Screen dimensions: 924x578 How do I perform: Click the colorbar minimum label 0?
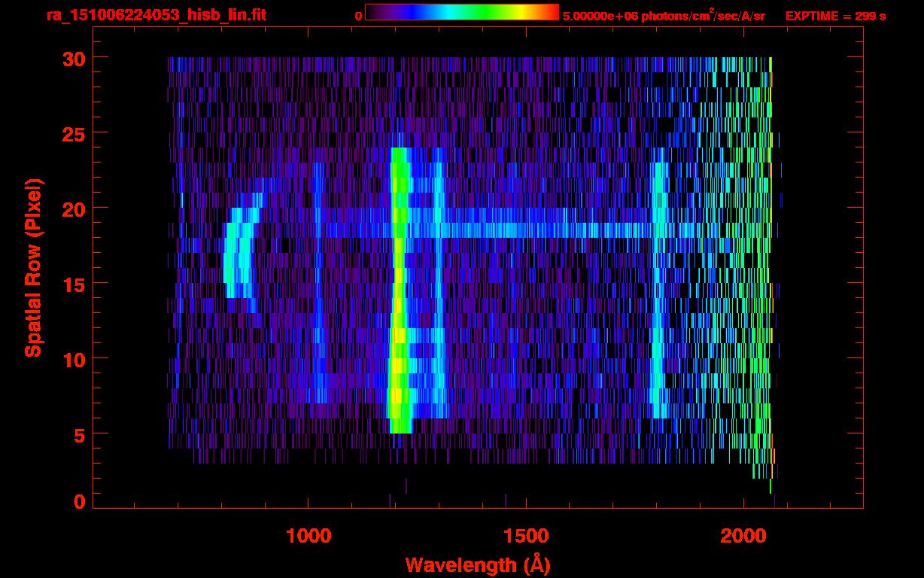(x=358, y=16)
